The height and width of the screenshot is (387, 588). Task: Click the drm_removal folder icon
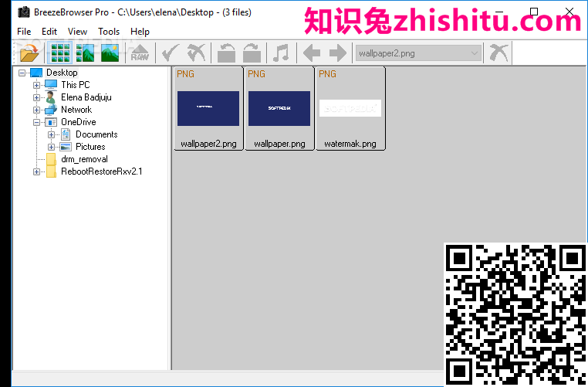click(x=51, y=159)
